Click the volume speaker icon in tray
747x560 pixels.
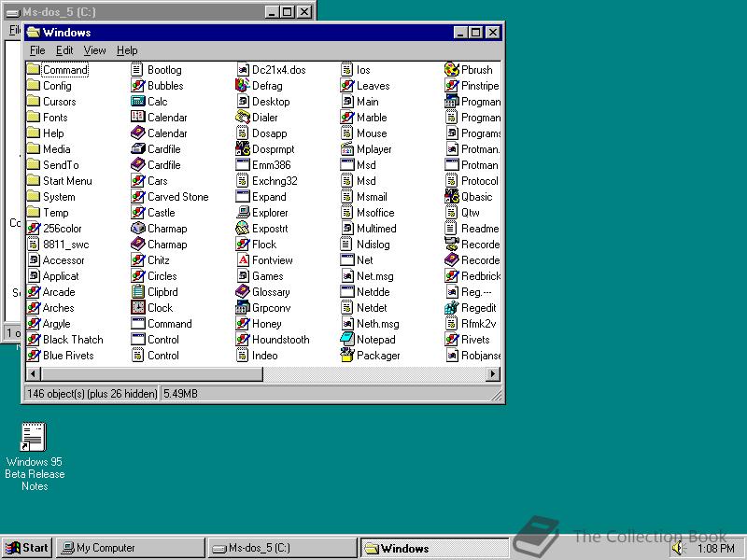678,548
